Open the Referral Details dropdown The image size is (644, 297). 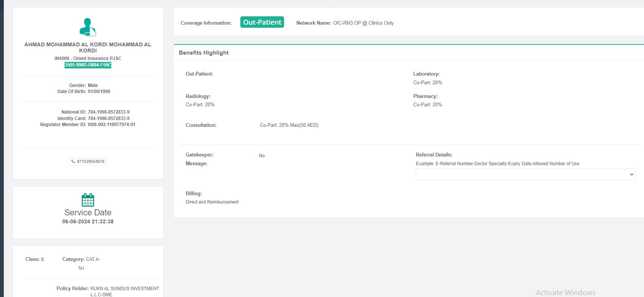click(x=525, y=174)
